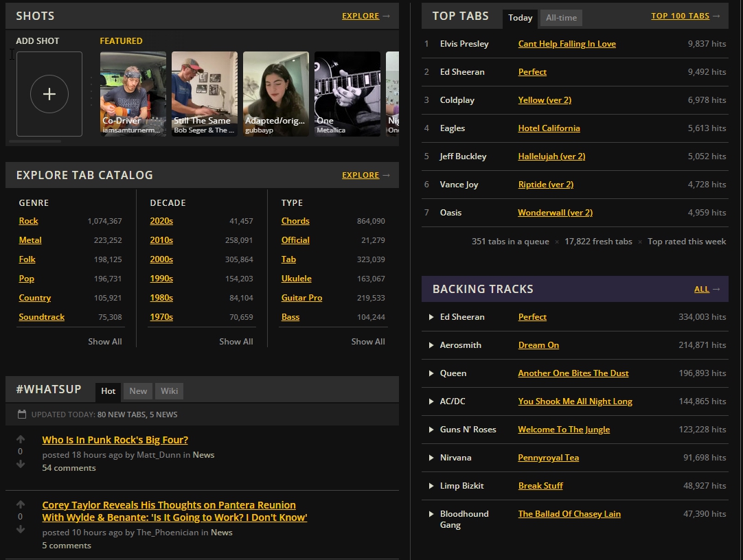
Task: Open Yellow (ver 2) tab
Action: pyautogui.click(x=545, y=100)
